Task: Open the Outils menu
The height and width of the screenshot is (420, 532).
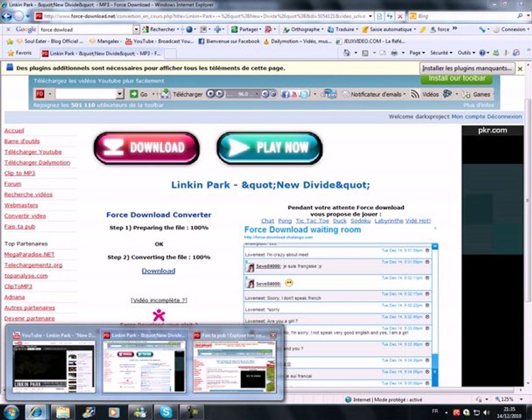Action: 466,53
